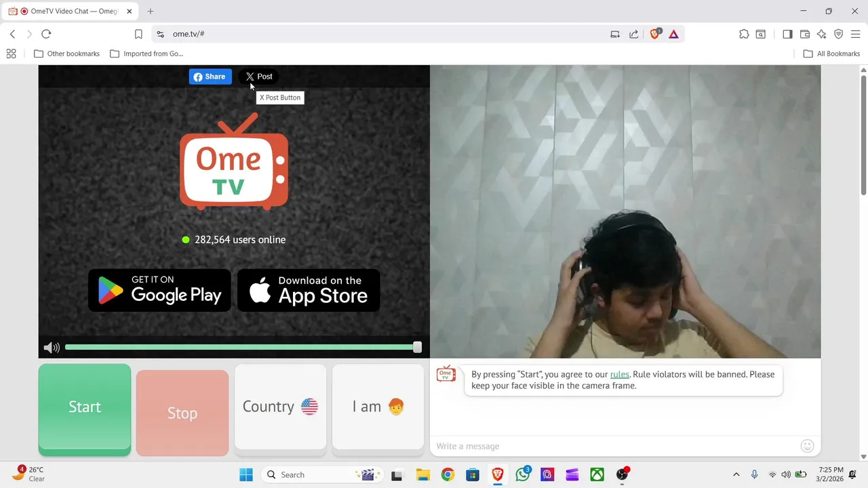Open Imported from Go... bookmarks folder
The width and height of the screenshot is (868, 488).
pos(146,54)
